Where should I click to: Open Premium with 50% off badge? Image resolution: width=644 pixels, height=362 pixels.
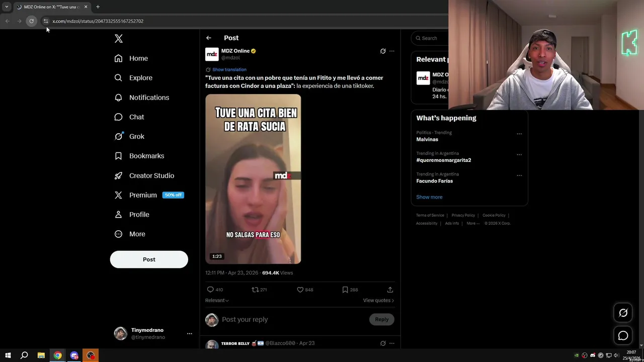tap(149, 195)
